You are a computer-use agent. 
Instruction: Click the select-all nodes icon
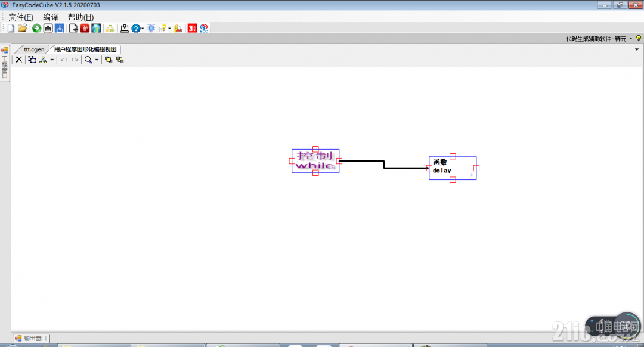click(x=32, y=60)
